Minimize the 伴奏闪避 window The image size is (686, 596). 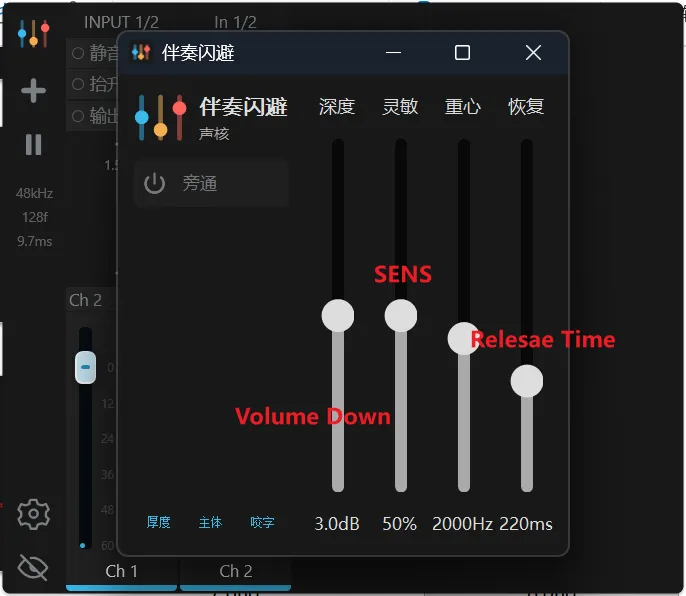point(393,53)
